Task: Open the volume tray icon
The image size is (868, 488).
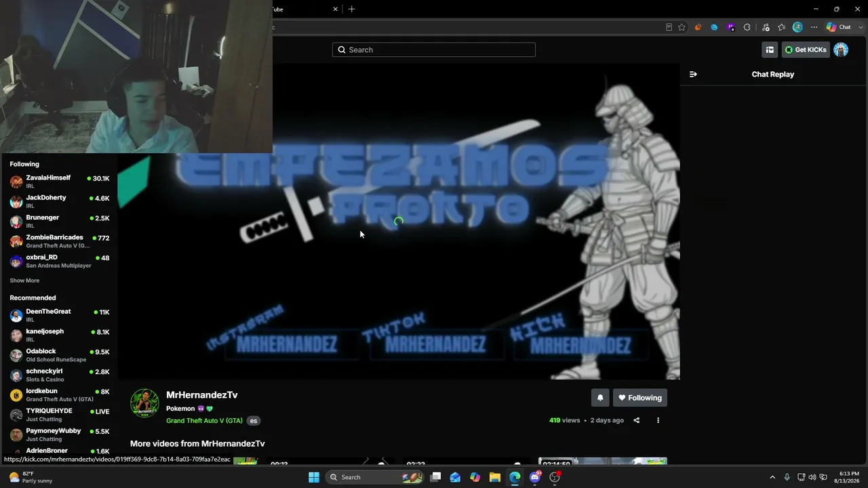Action: tap(812, 477)
